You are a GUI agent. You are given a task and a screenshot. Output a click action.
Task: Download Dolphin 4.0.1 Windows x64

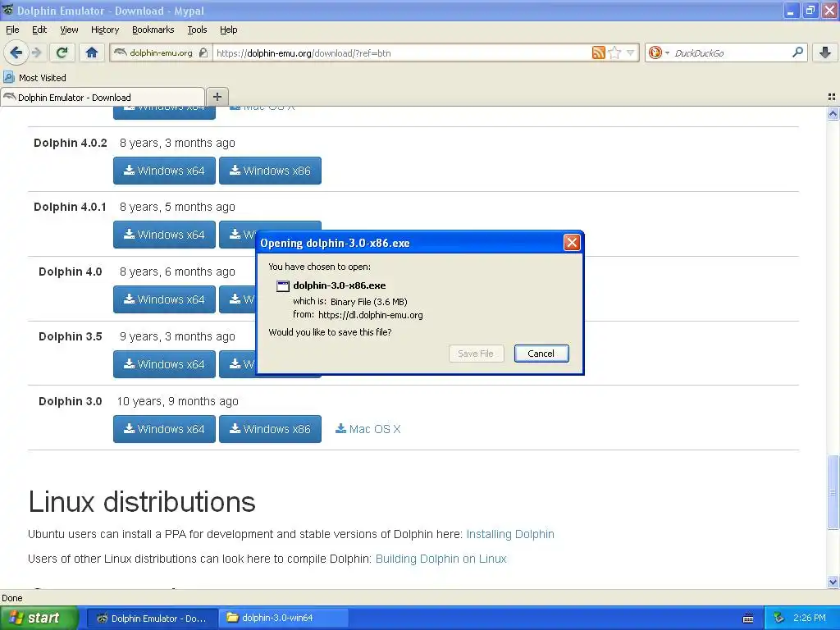pyautogui.click(x=164, y=235)
